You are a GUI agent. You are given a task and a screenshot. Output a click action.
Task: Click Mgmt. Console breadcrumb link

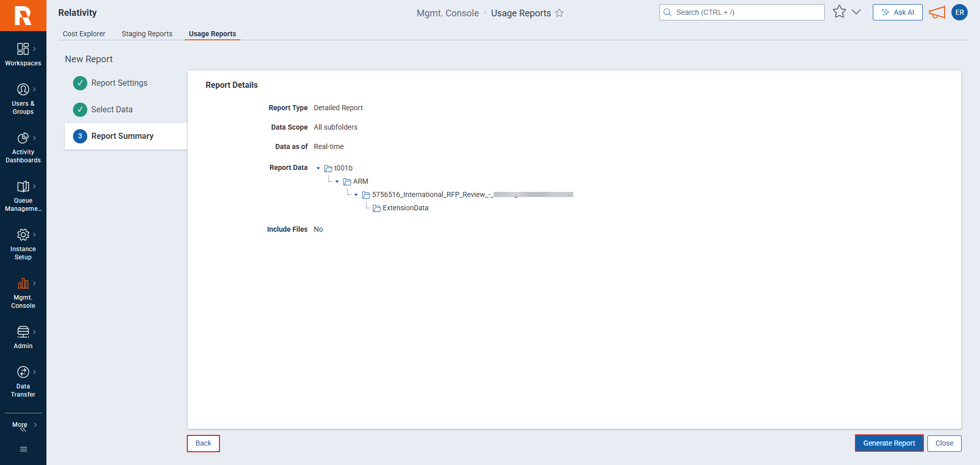[x=448, y=13]
